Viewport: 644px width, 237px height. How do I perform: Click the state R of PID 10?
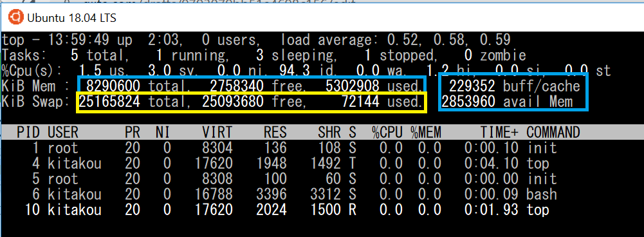(353, 210)
